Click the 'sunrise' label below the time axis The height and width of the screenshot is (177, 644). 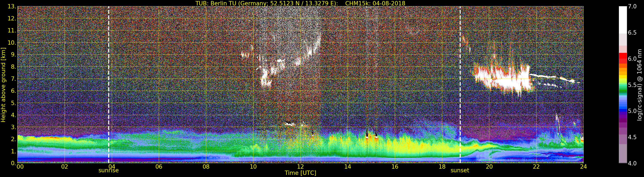pos(109,171)
